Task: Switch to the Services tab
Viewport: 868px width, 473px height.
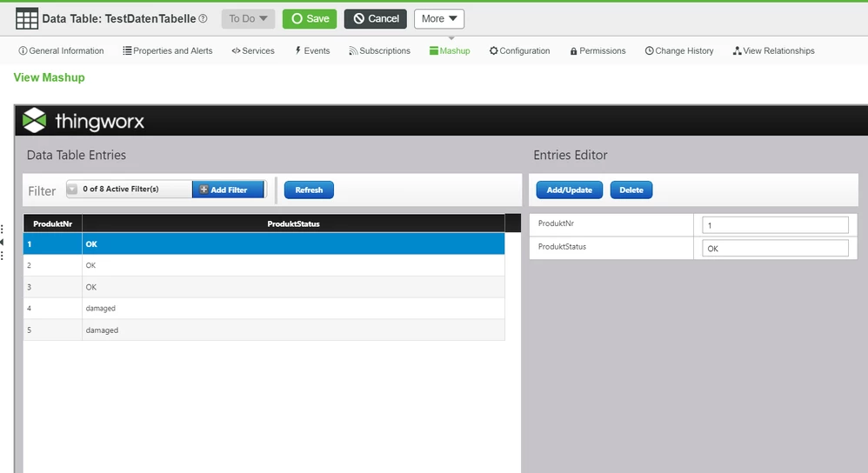Action: pyautogui.click(x=253, y=51)
